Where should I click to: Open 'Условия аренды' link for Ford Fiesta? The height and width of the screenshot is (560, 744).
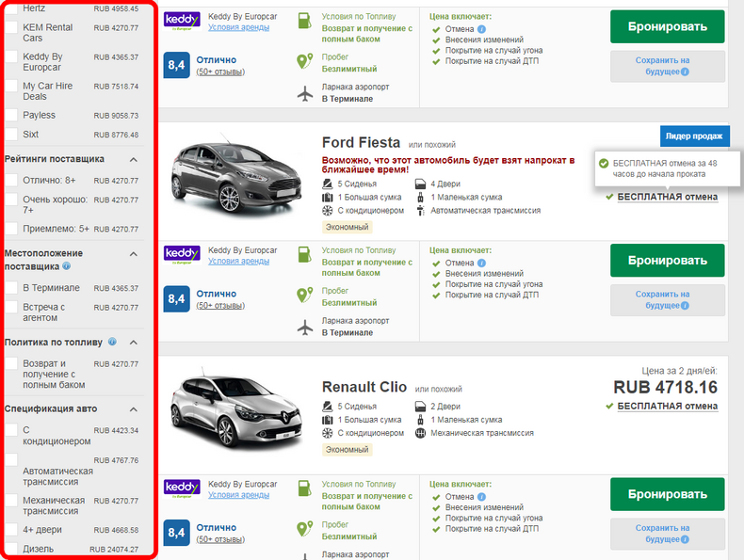tap(238, 261)
